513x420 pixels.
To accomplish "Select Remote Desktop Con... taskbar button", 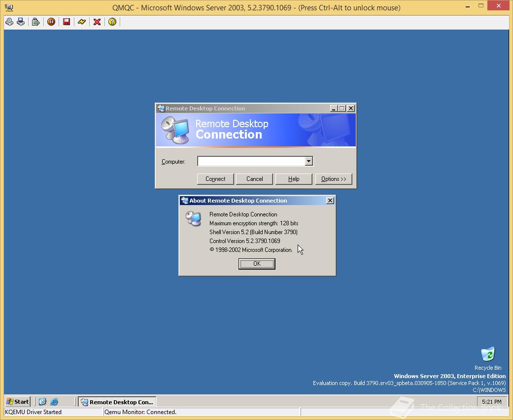I will coord(117,402).
